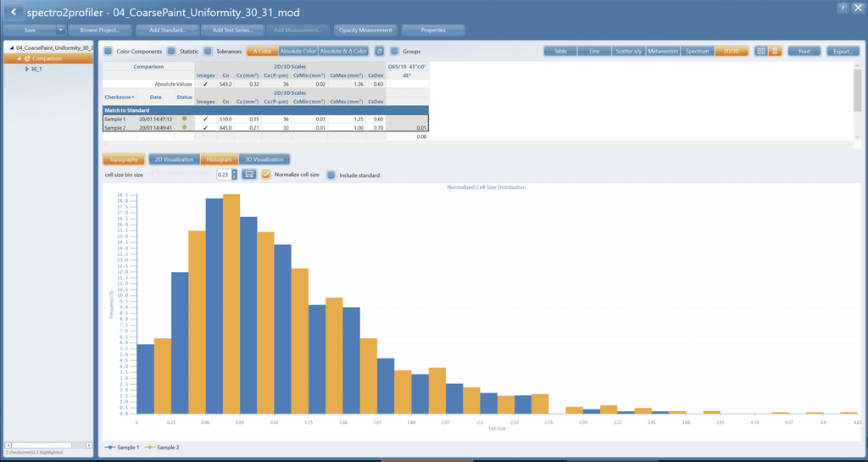
Task: Select the stacked horizontal split layout icon
Action: point(775,51)
